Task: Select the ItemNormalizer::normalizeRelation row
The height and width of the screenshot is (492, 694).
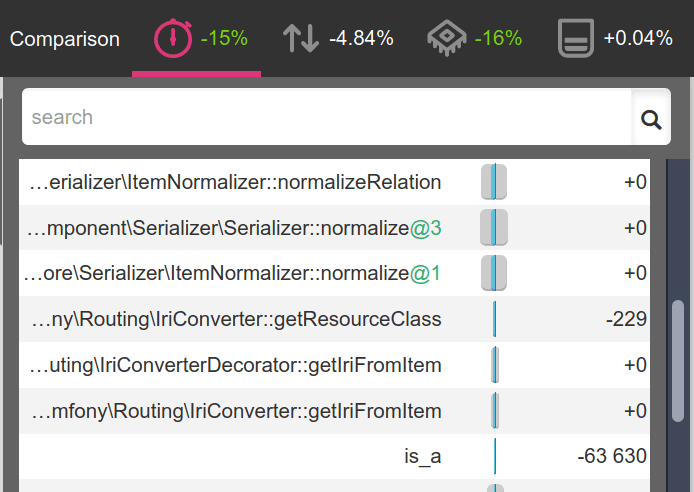Action: pos(235,183)
